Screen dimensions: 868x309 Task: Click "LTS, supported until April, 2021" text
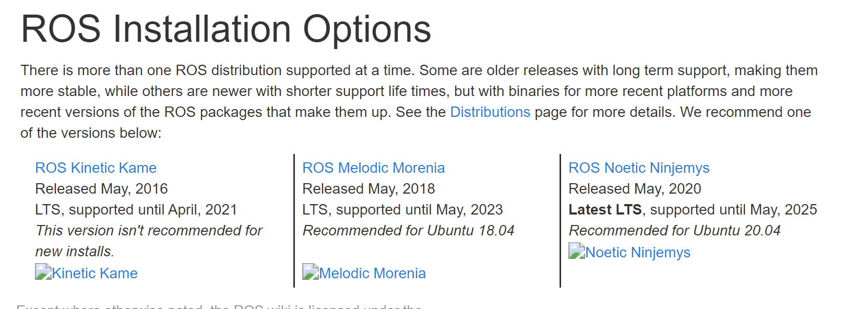tap(136, 209)
